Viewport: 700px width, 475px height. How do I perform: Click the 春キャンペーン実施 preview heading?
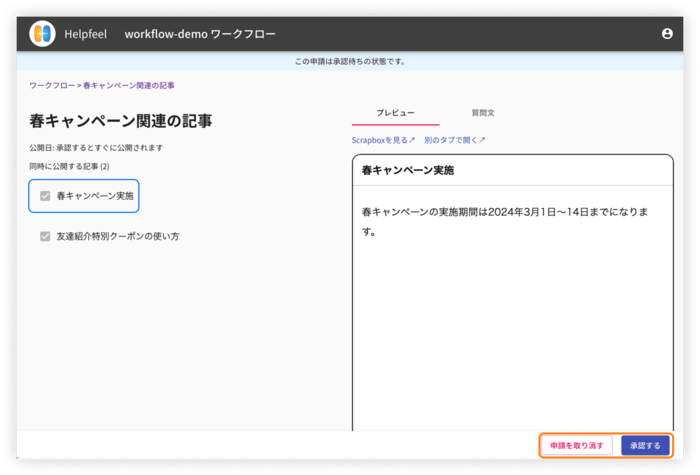coord(408,171)
